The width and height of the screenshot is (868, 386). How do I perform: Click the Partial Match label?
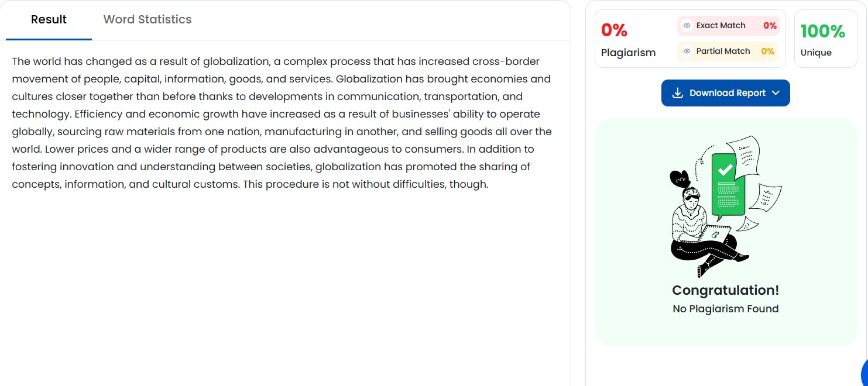click(723, 51)
